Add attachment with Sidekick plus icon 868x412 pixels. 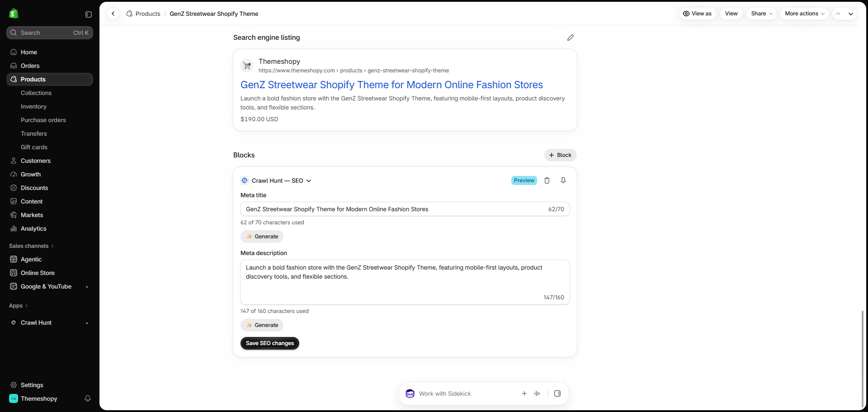pos(524,393)
